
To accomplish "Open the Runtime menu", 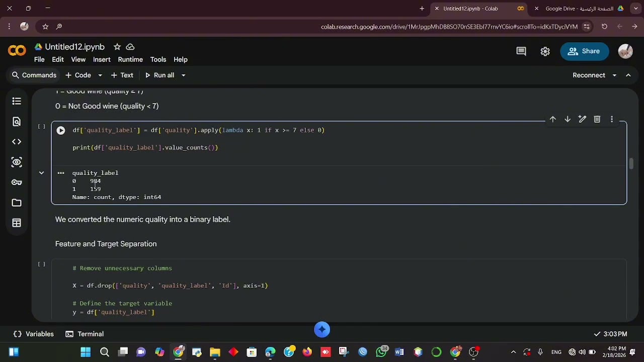I will click(x=130, y=59).
